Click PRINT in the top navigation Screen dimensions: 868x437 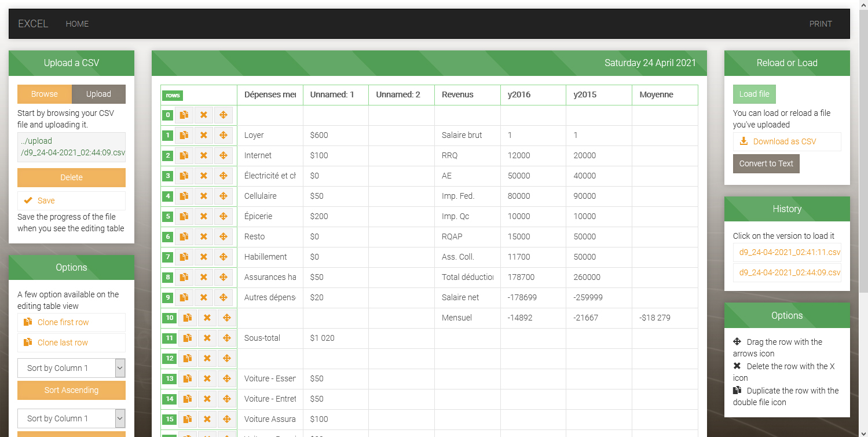click(x=821, y=24)
